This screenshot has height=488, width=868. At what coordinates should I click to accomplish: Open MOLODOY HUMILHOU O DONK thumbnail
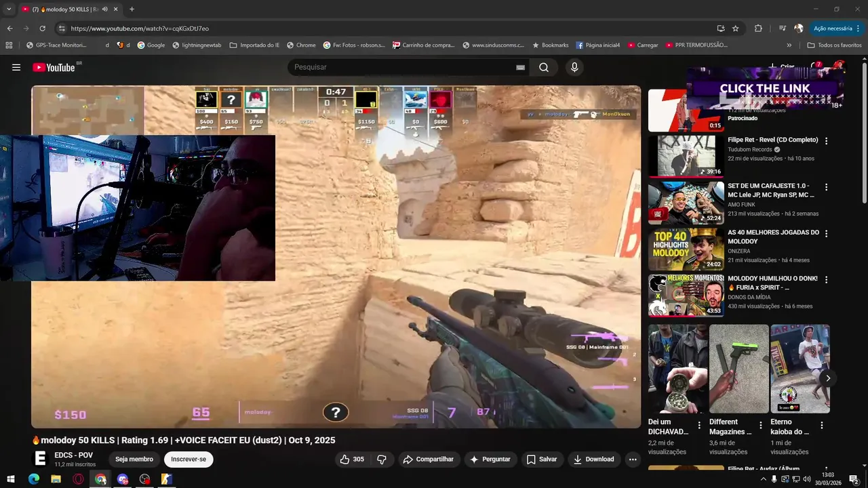tap(686, 294)
